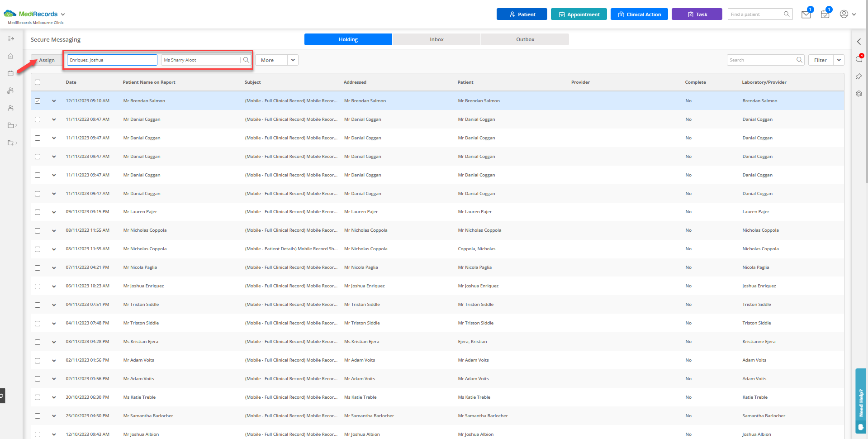Switch to the Inbox tab
Viewport: 868px width, 439px height.
(x=436, y=39)
